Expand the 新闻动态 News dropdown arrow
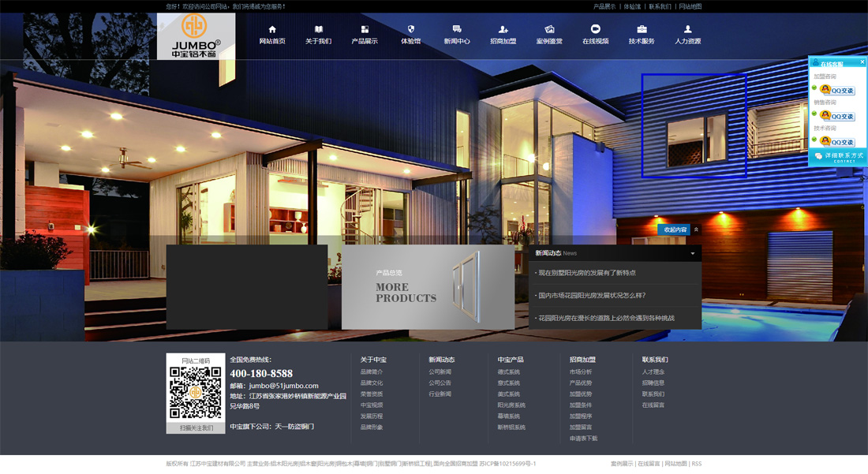The width and height of the screenshot is (868, 474). [693, 254]
